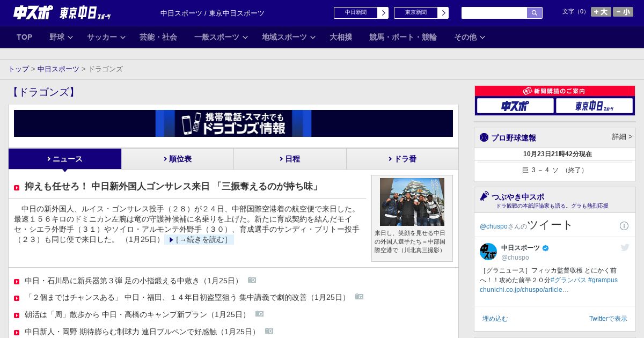
Task: Click the arrow beside the 中日新聞 button
Action: tap(383, 13)
